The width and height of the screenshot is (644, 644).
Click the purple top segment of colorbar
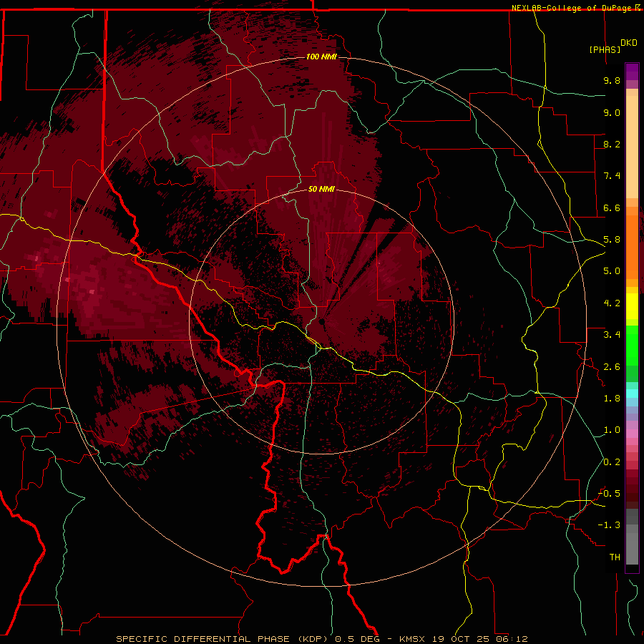(632, 72)
